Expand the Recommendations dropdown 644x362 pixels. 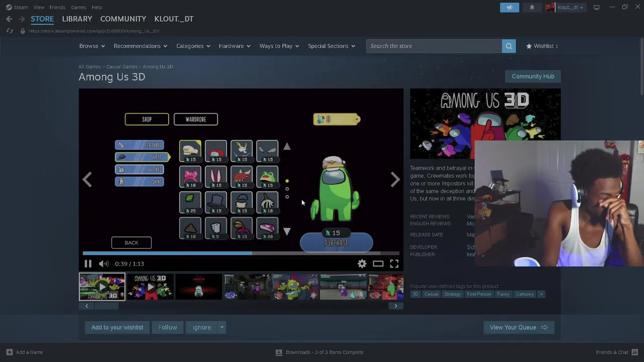140,46
